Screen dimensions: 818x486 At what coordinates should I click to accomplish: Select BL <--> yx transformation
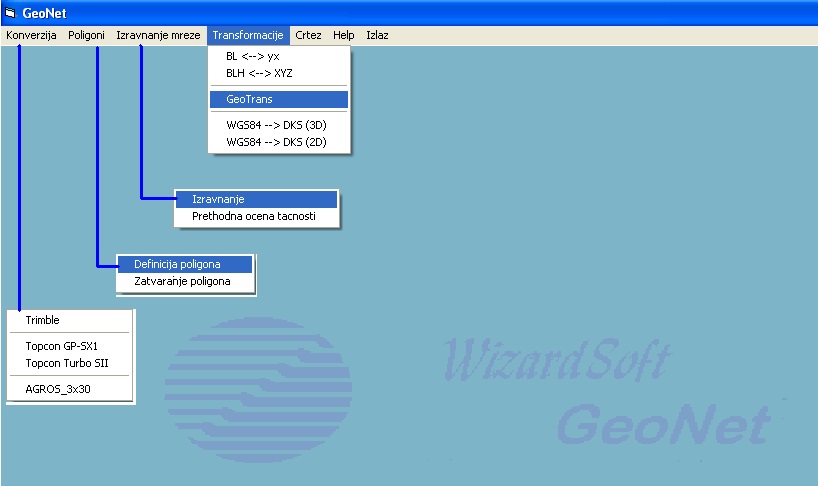point(252,57)
